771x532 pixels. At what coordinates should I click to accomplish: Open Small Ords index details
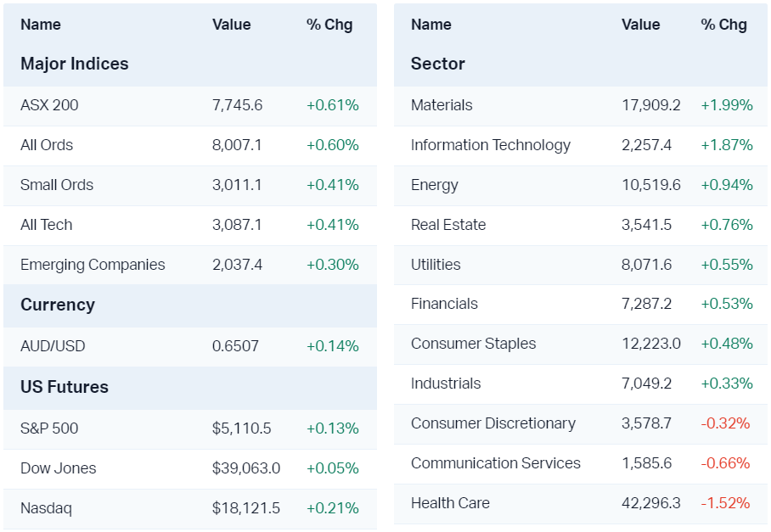click(57, 185)
